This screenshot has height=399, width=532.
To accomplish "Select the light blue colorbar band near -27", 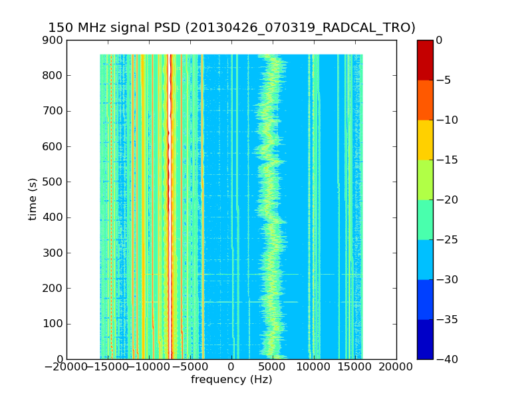I will [425, 259].
